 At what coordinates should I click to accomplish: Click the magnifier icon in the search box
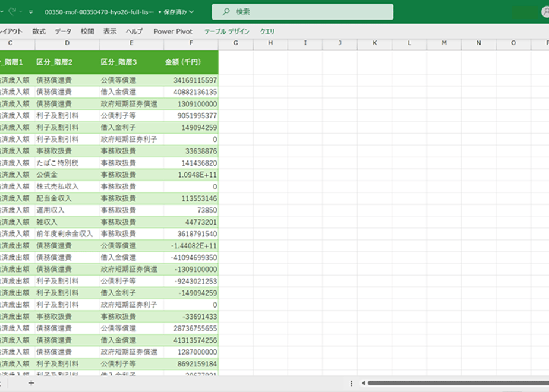coord(226,11)
